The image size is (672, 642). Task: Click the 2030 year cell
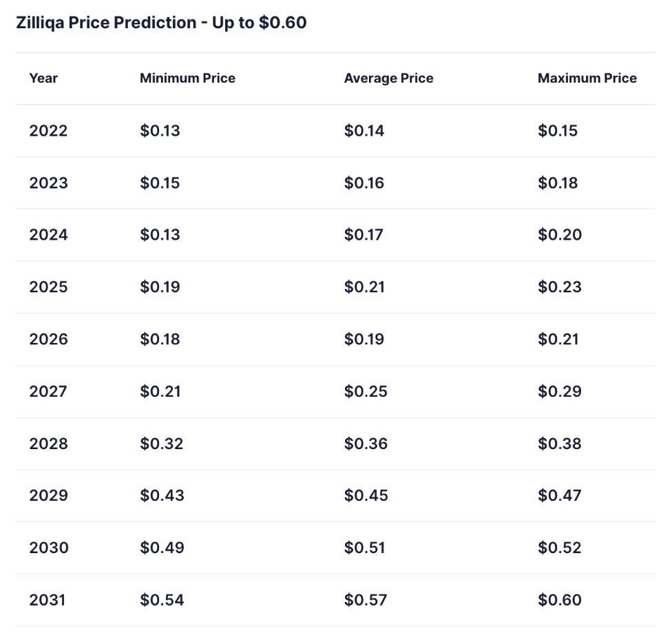point(48,548)
